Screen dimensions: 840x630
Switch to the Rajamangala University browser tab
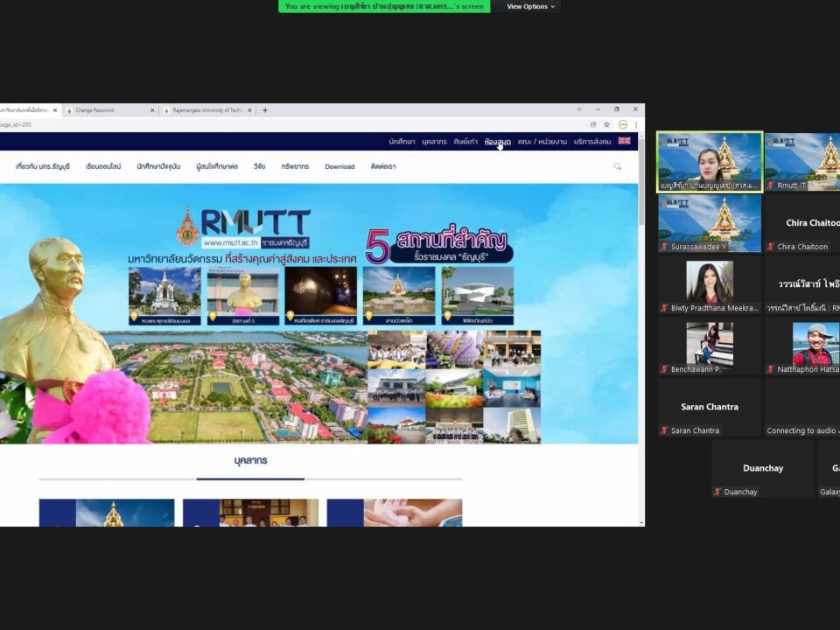point(208,110)
